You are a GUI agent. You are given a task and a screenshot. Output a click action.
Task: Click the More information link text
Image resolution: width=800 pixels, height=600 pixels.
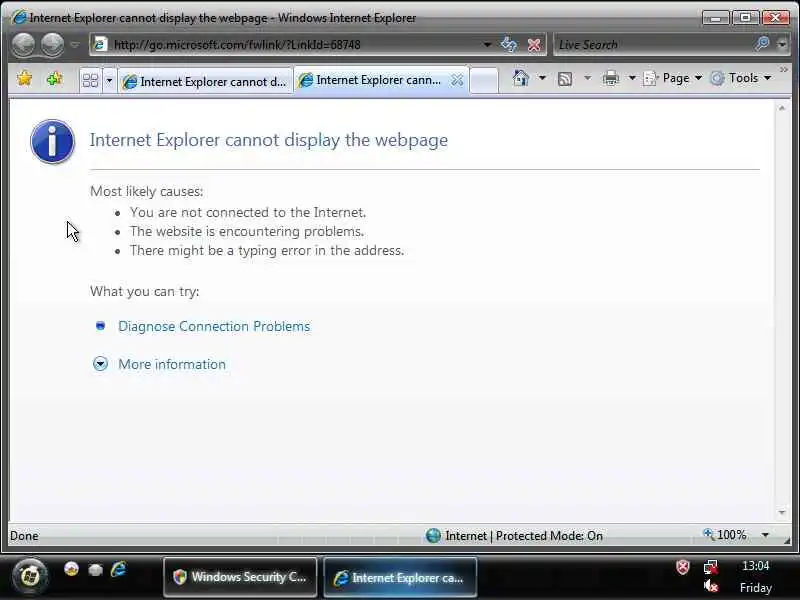coord(172,364)
